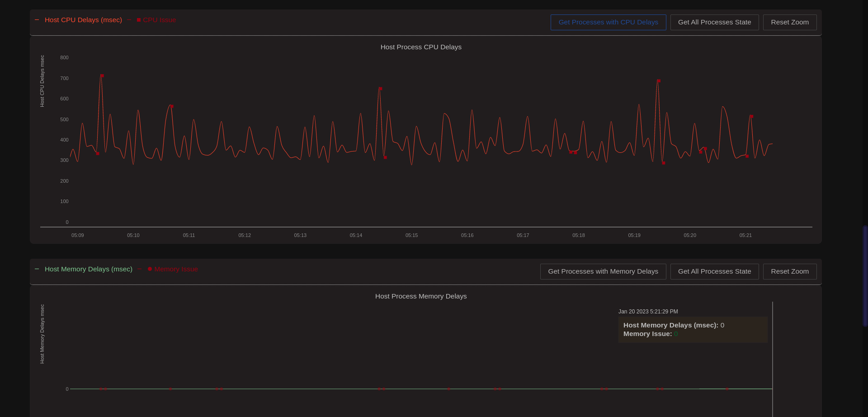This screenshot has width=868, height=417.
Task: Toggle Host Memory Delays (msec) legend series
Action: point(89,269)
